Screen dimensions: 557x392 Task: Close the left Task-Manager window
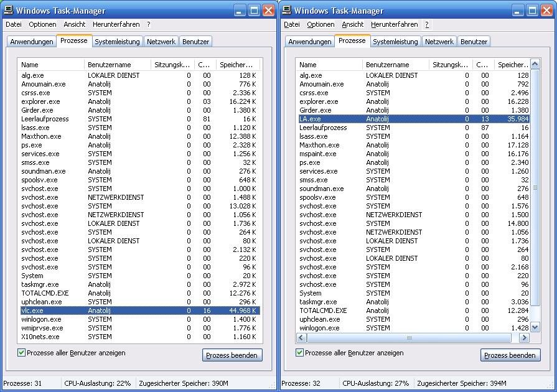tap(268, 10)
